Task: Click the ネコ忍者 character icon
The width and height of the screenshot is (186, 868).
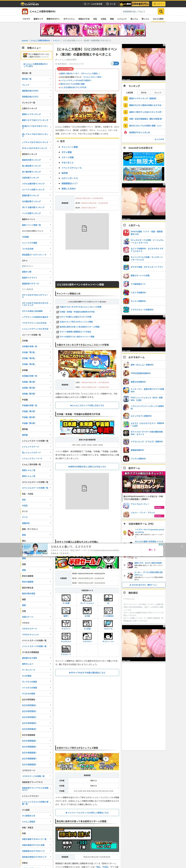Action: tap(87, 624)
